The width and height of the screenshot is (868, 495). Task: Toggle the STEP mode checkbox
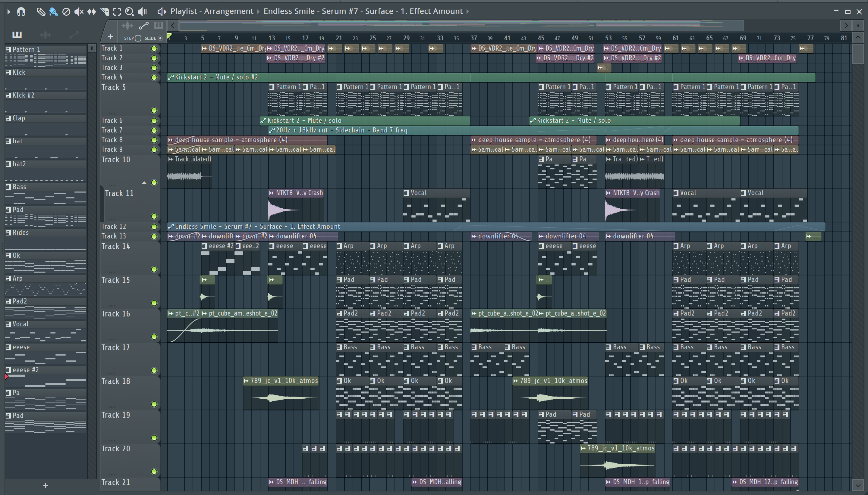138,38
